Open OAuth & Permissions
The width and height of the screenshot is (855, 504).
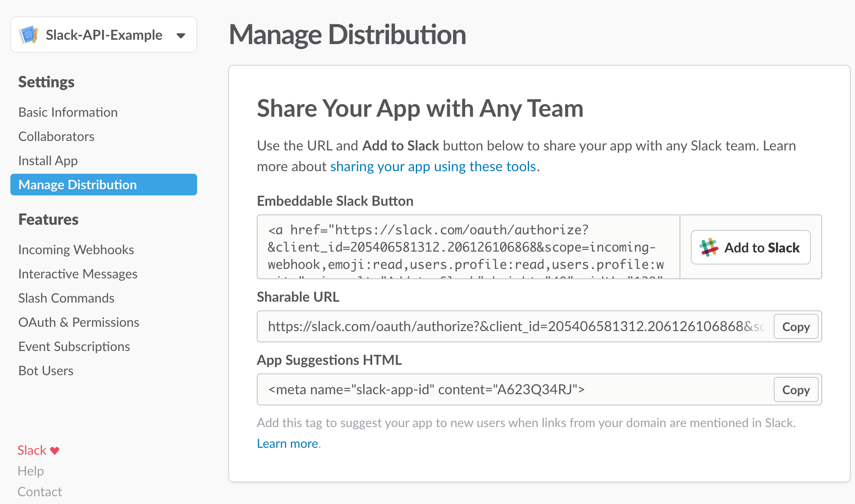pyautogui.click(x=79, y=322)
